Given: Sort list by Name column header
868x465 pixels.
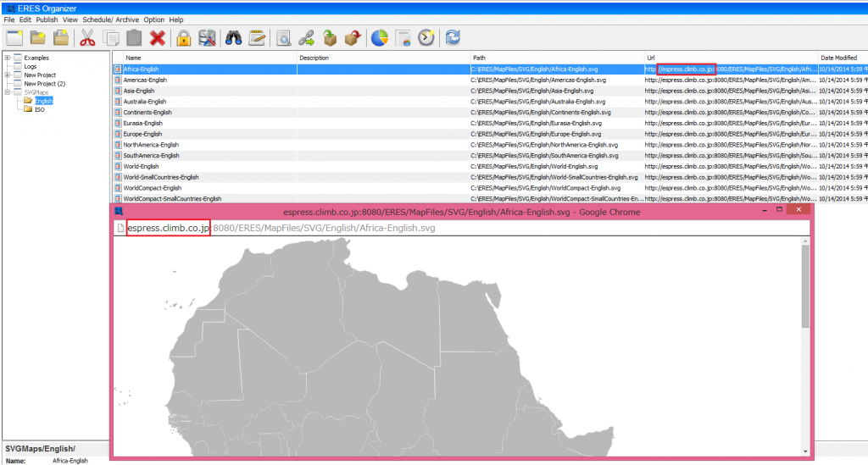Looking at the screenshot, I should (x=203, y=58).
